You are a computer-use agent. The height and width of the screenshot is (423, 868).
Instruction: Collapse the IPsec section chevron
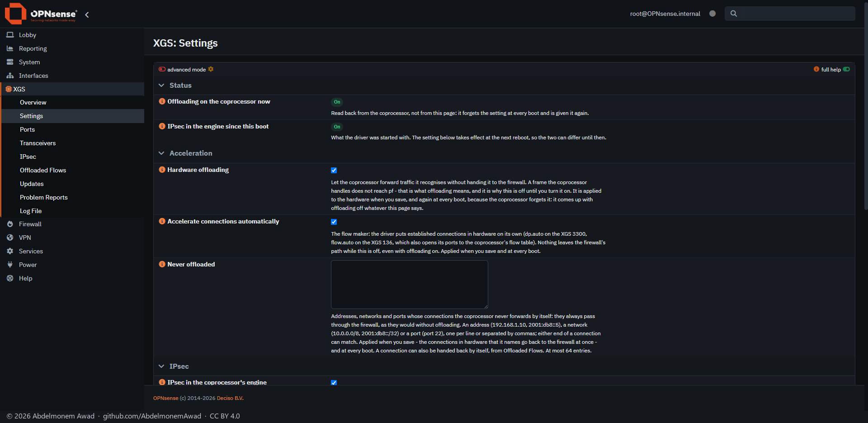coord(161,366)
